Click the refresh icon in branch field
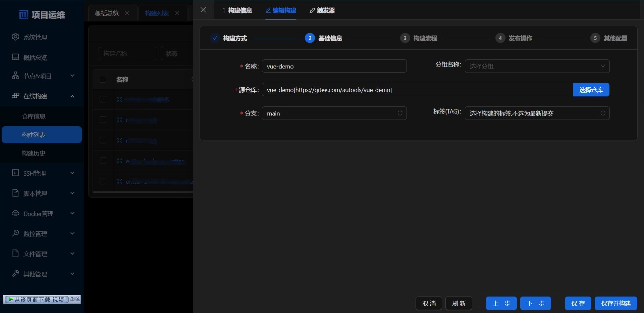Screen dimensions: 644x313 [x=400, y=113]
